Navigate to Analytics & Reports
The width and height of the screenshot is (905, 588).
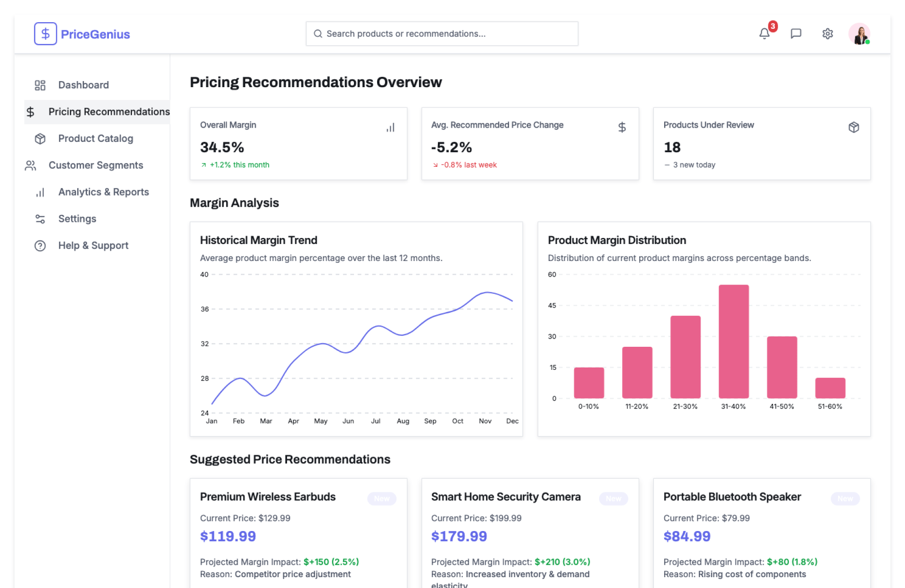(x=103, y=192)
